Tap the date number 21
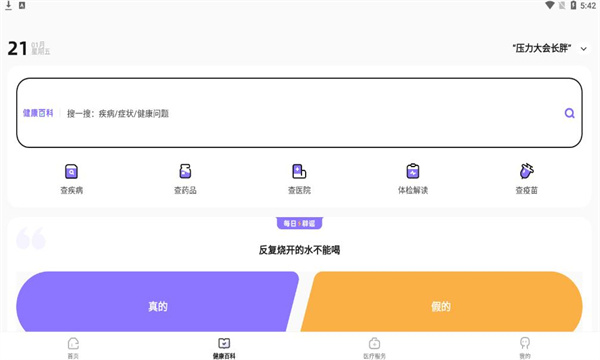 [x=17, y=49]
